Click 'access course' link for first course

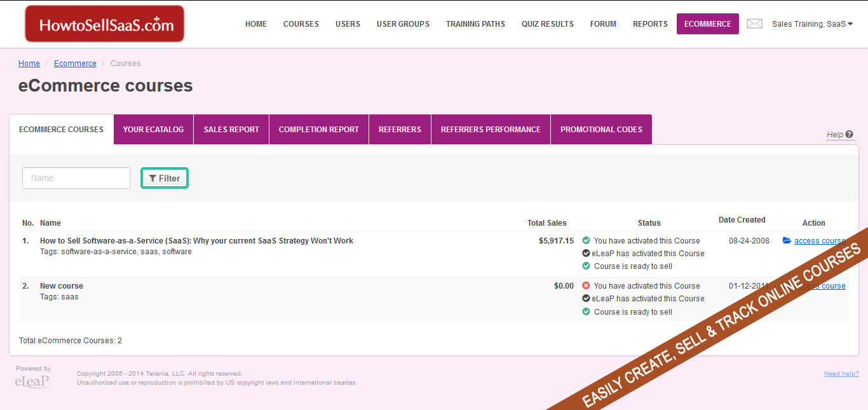click(x=820, y=241)
